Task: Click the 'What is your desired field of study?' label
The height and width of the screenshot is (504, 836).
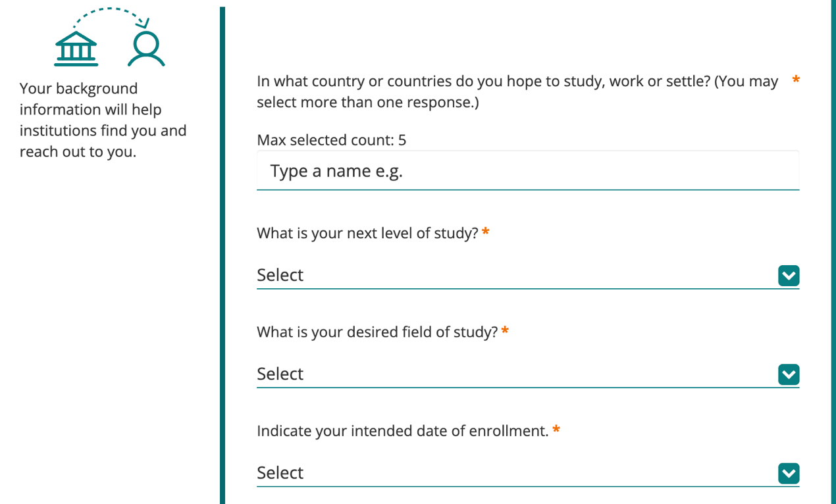Action: click(377, 332)
